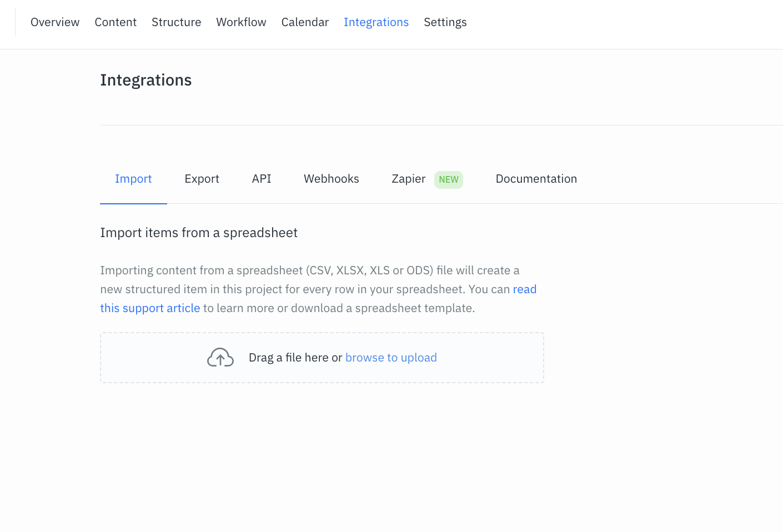This screenshot has height=532, width=783.
Task: Go to the Workflow section
Action: point(241,22)
